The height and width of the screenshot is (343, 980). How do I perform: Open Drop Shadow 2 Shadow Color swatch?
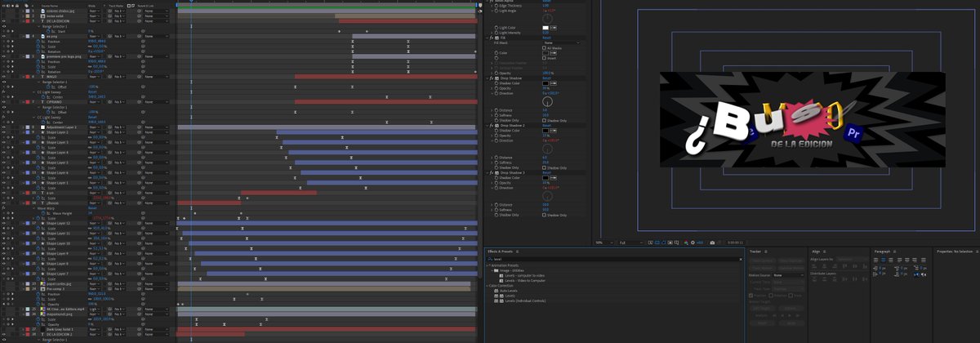pos(546,131)
